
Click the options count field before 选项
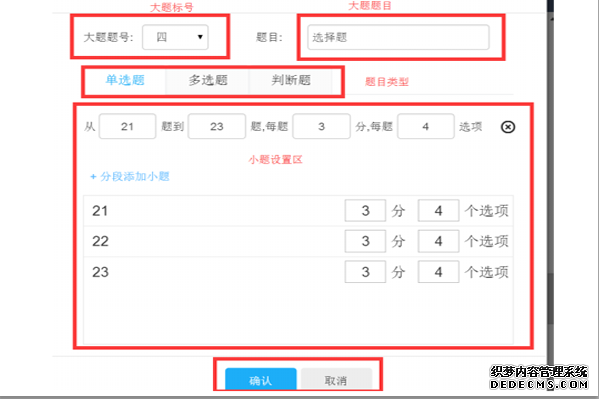coord(426,127)
